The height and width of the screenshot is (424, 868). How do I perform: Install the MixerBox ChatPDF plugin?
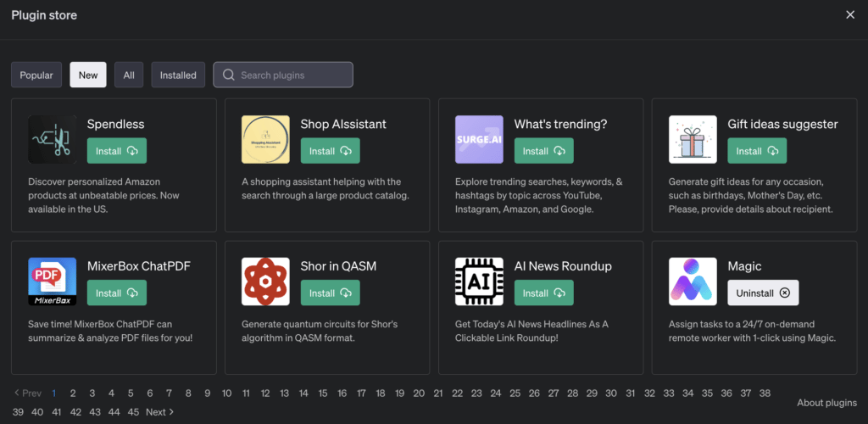pyautogui.click(x=116, y=293)
